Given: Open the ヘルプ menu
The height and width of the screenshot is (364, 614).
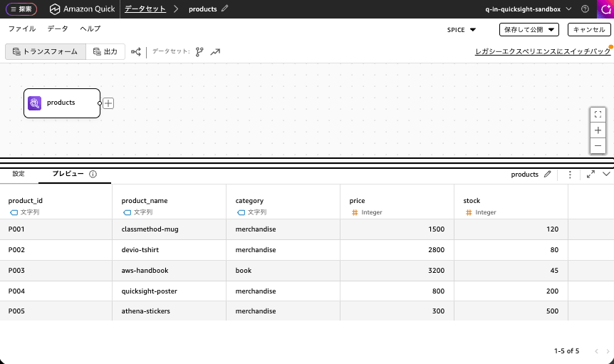Looking at the screenshot, I should coord(90,28).
